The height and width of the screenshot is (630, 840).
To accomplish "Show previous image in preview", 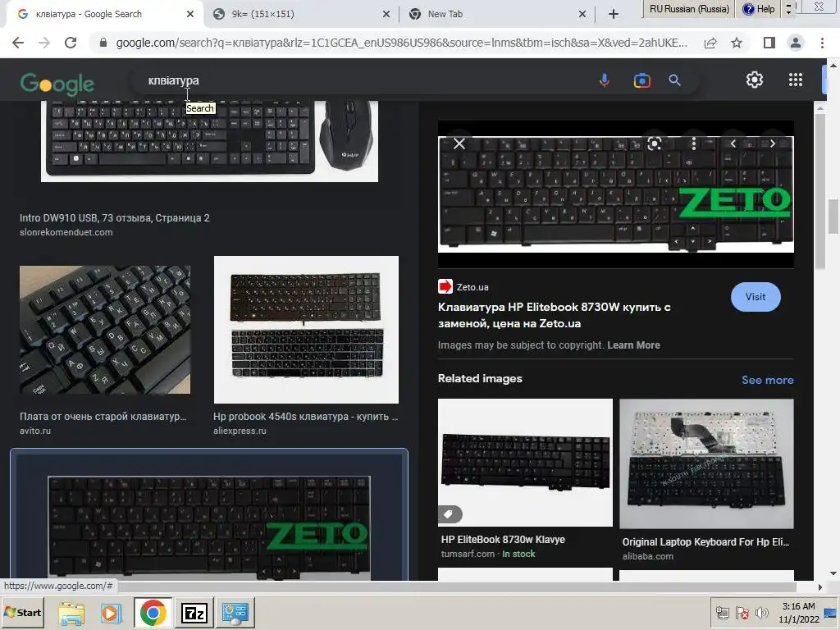I will click(733, 144).
